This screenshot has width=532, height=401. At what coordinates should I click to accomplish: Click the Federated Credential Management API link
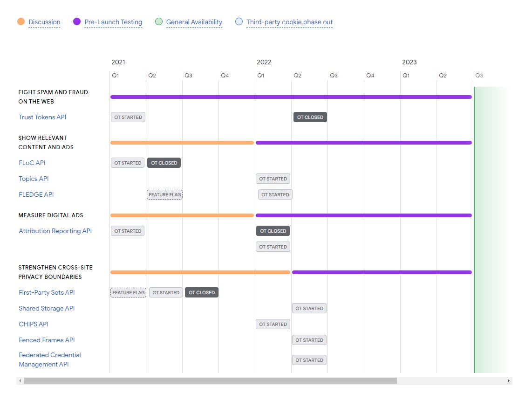tap(49, 360)
